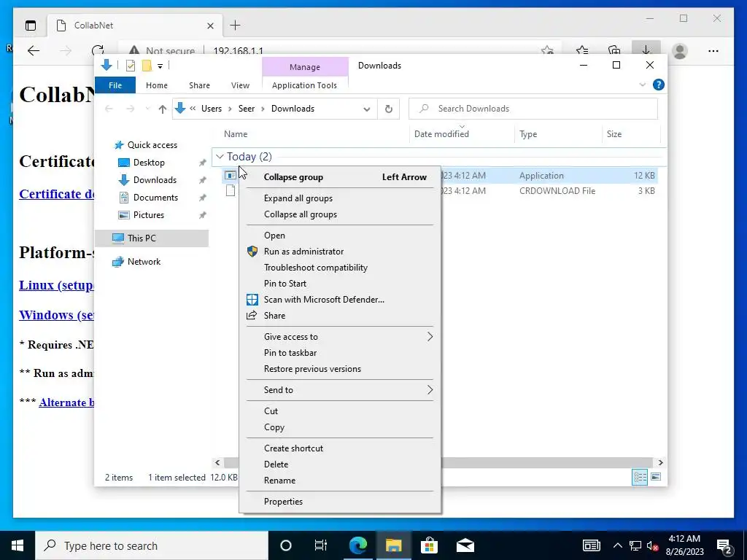This screenshot has height=560, width=747.
Task: Open Task View on the taskbar
Action: pyautogui.click(x=321, y=545)
